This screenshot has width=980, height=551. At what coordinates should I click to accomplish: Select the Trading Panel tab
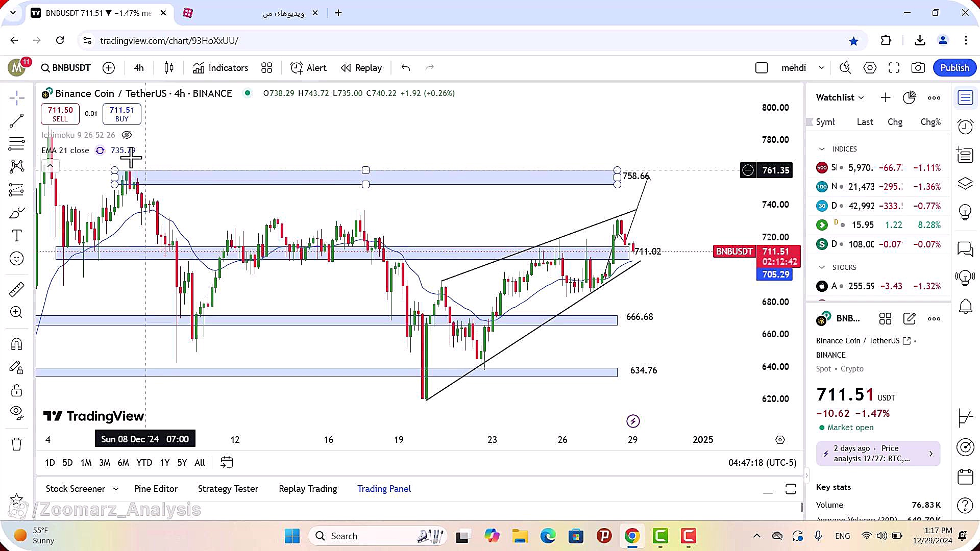pos(384,489)
